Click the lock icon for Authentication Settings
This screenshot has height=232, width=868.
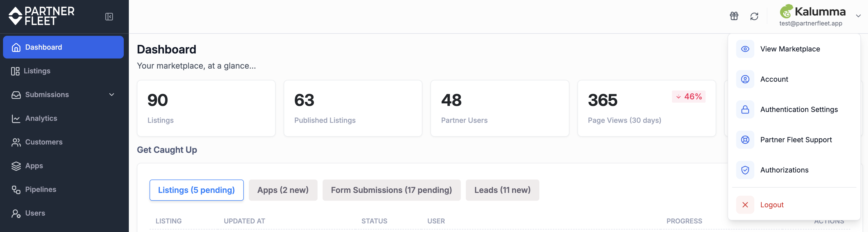(x=745, y=109)
